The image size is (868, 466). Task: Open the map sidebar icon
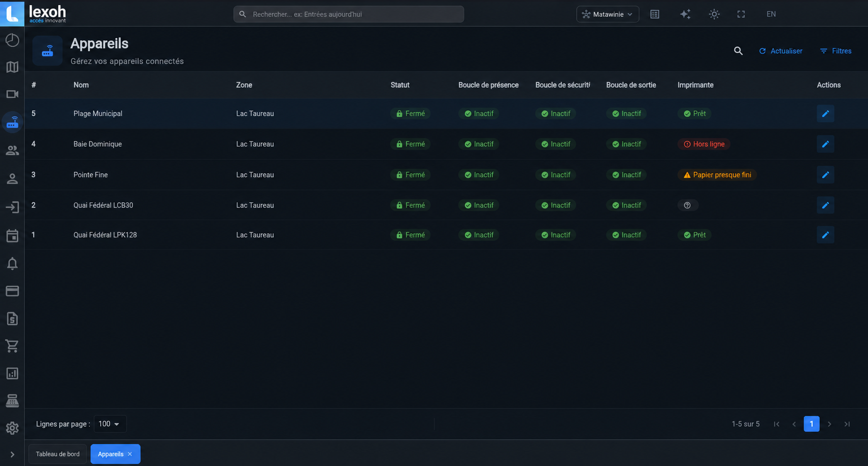click(x=12, y=67)
